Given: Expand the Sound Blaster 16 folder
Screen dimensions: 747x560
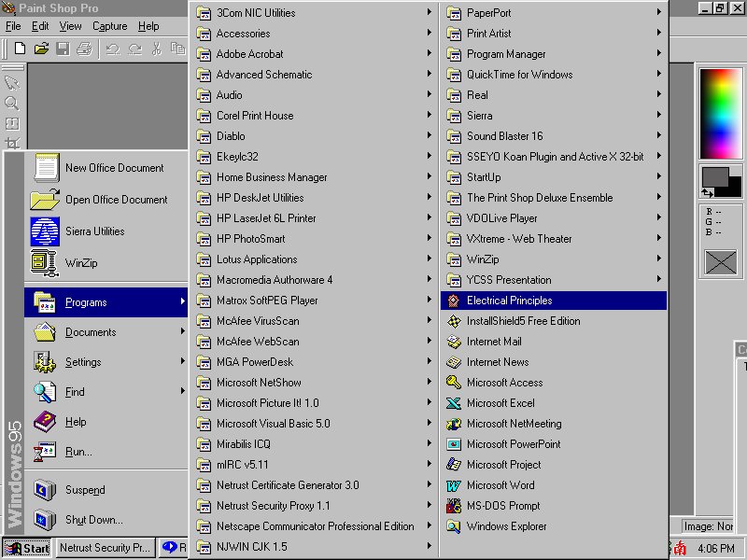Looking at the screenshot, I should [504, 136].
